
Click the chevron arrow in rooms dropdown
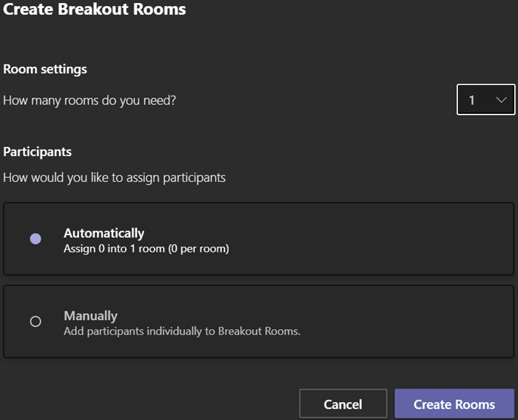click(502, 101)
